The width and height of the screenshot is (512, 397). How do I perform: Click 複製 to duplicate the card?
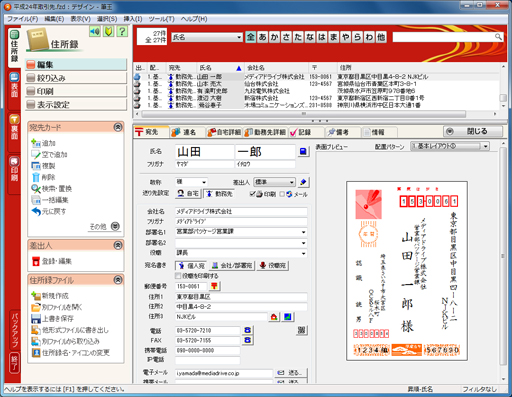pos(43,166)
